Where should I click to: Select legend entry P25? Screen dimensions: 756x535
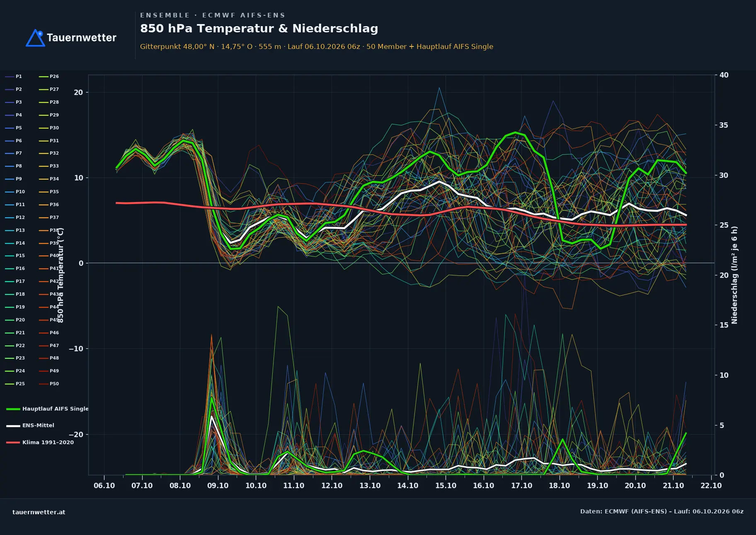pyautogui.click(x=15, y=384)
